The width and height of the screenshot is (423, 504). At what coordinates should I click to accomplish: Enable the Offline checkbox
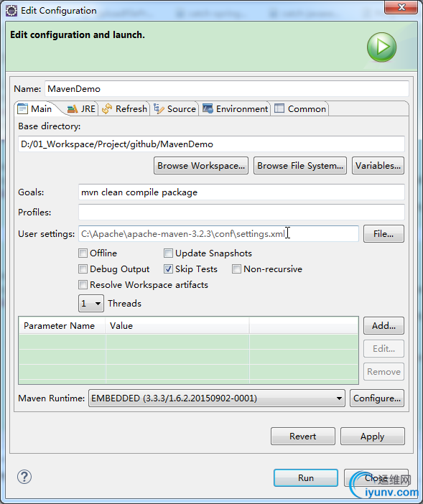83,253
